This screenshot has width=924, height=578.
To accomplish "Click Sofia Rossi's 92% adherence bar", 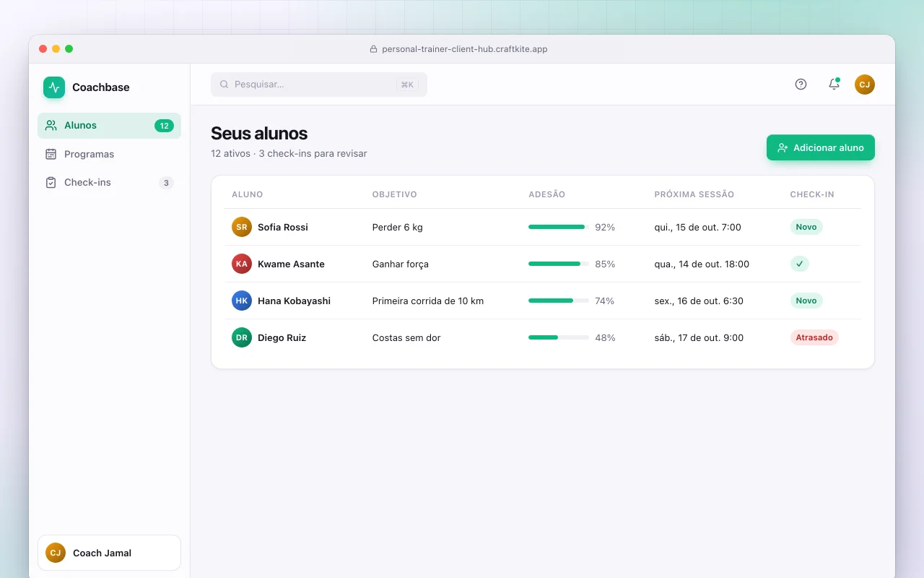I will tap(559, 227).
